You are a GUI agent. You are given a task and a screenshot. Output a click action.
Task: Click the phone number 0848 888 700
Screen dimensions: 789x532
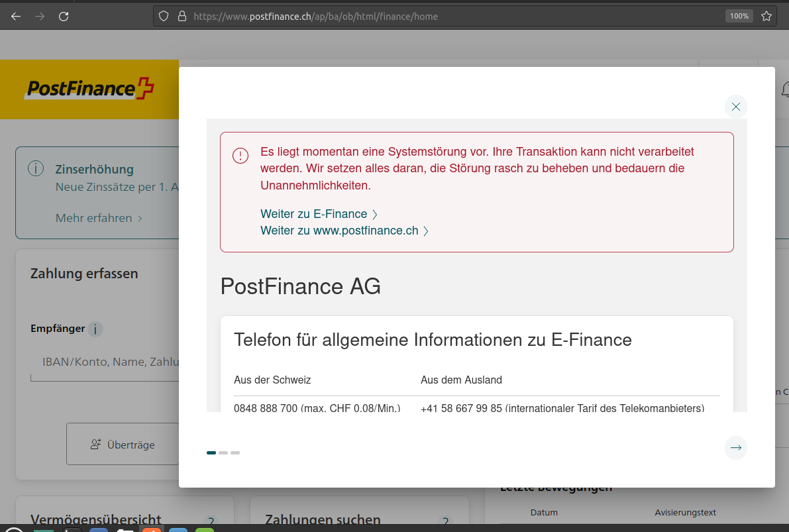point(266,408)
